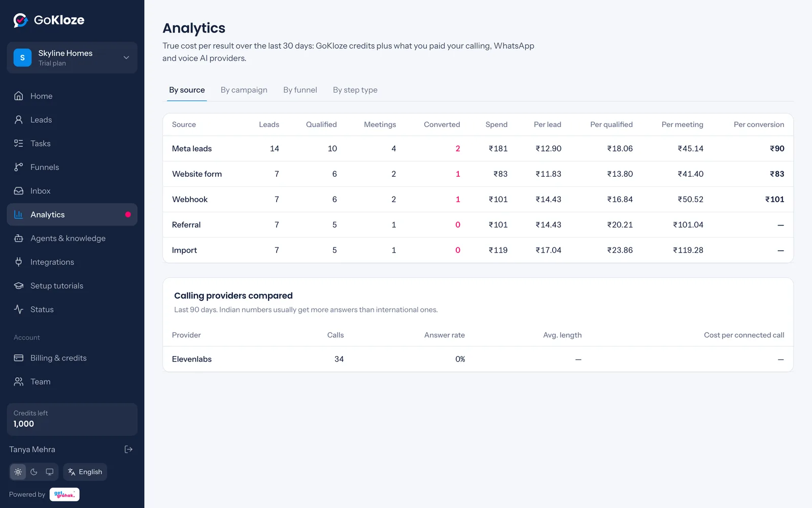Select the By source tab

pos(187,90)
